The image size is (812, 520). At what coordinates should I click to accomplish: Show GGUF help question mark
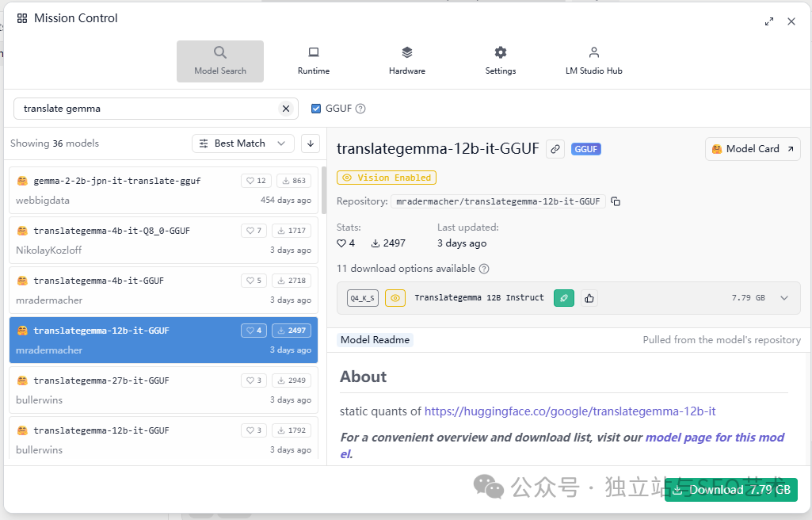coord(360,109)
